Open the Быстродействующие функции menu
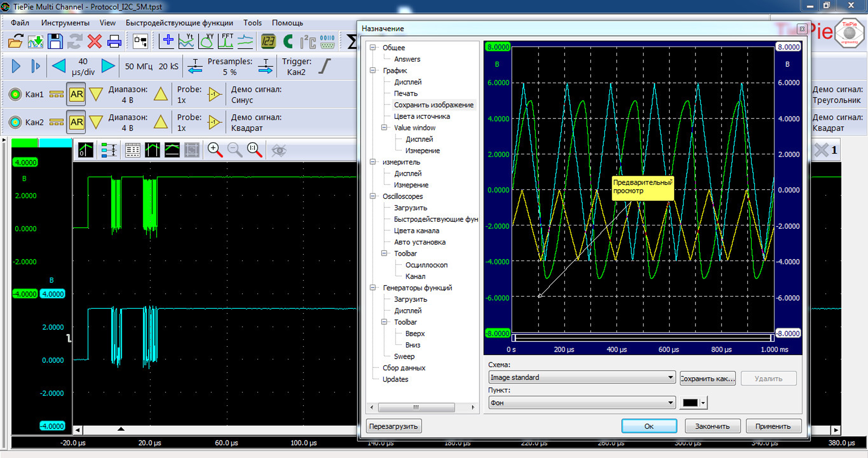 tap(179, 23)
